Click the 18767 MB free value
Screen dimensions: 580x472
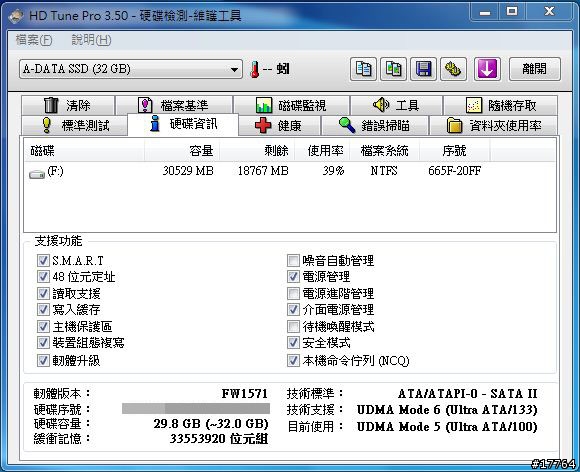263,171
